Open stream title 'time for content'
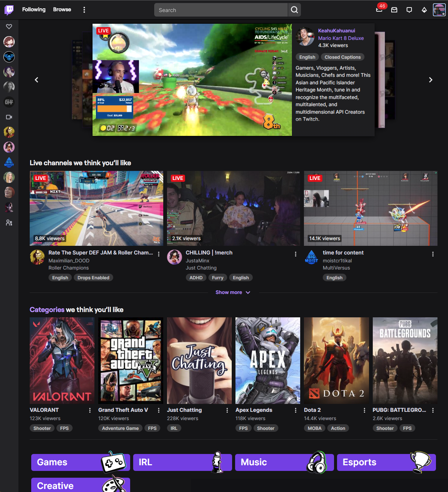 point(343,253)
